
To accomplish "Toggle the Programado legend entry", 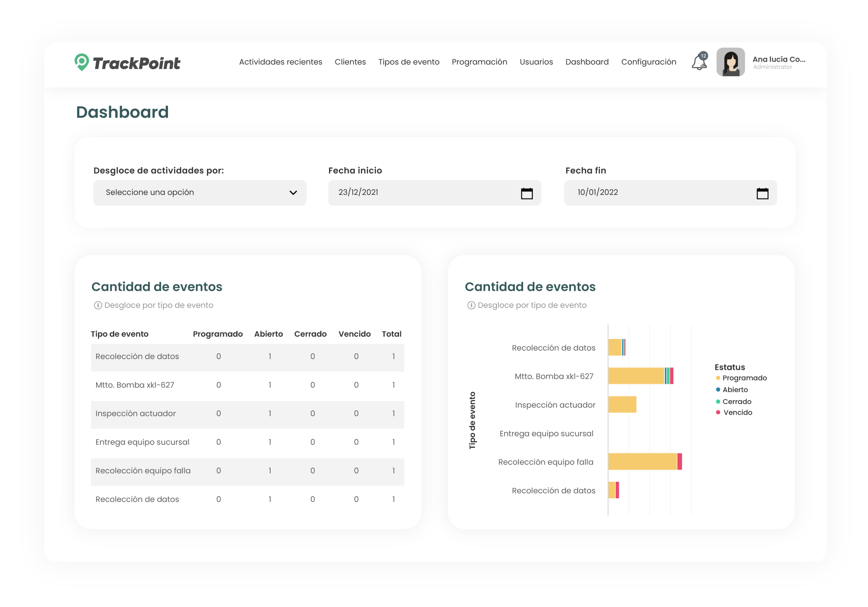I will [744, 378].
